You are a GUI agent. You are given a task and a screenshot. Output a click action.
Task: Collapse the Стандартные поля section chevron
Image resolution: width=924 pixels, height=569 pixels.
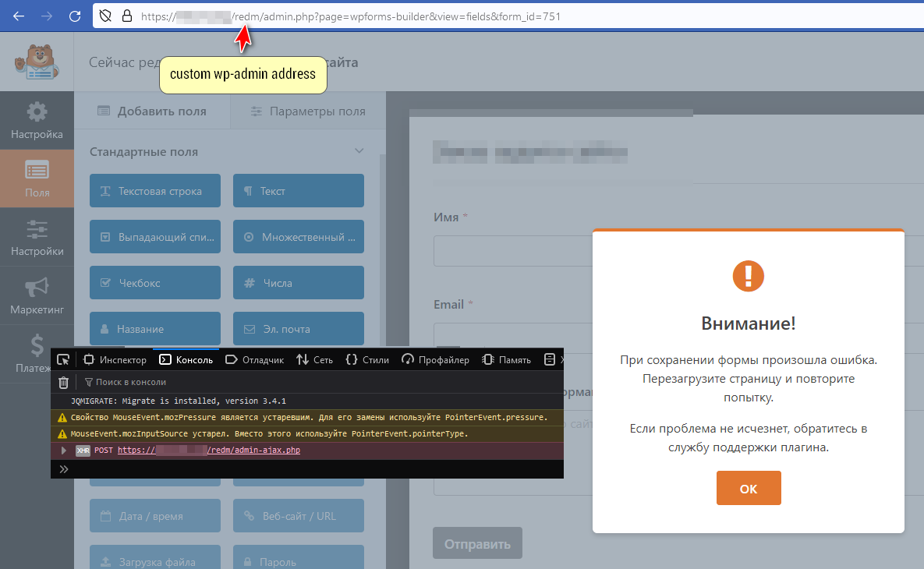359,151
